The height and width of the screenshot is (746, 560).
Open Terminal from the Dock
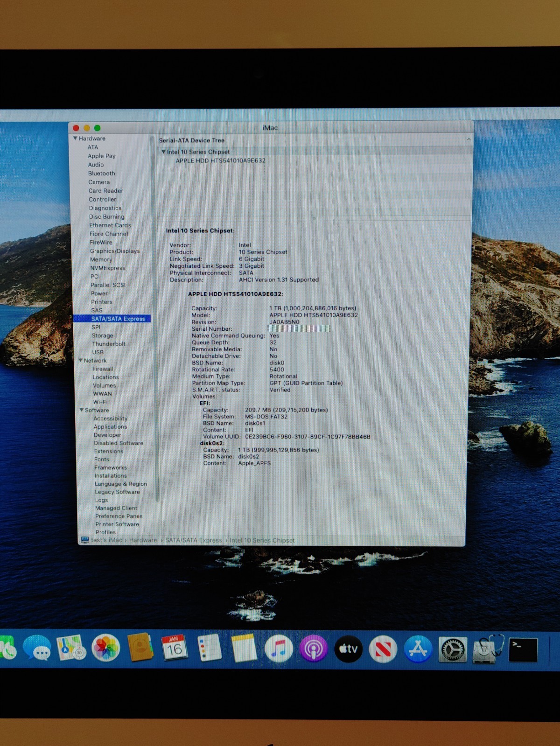[x=523, y=649]
